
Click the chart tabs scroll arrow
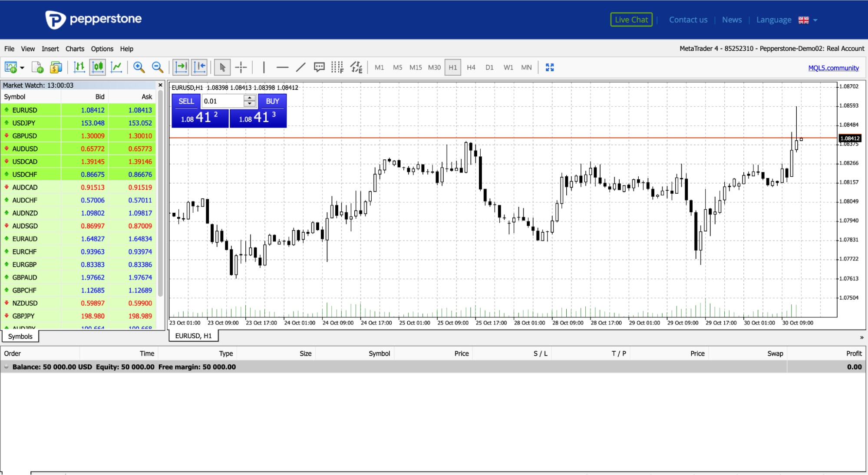(861, 337)
